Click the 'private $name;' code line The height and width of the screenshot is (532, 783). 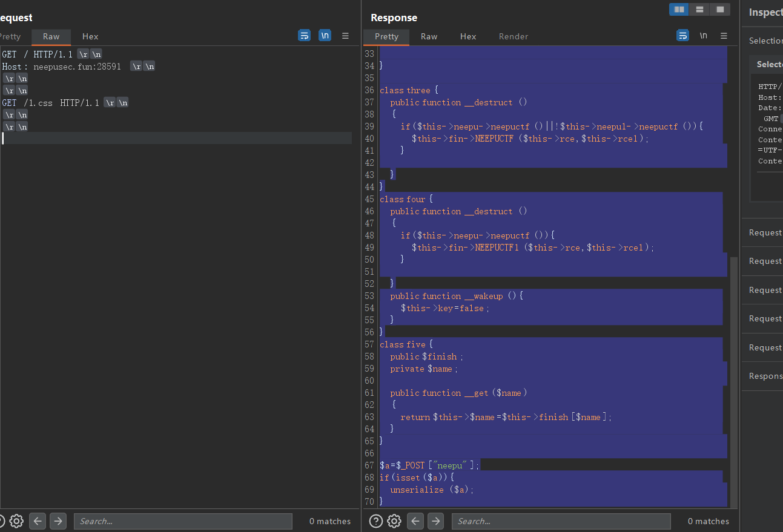tap(424, 369)
